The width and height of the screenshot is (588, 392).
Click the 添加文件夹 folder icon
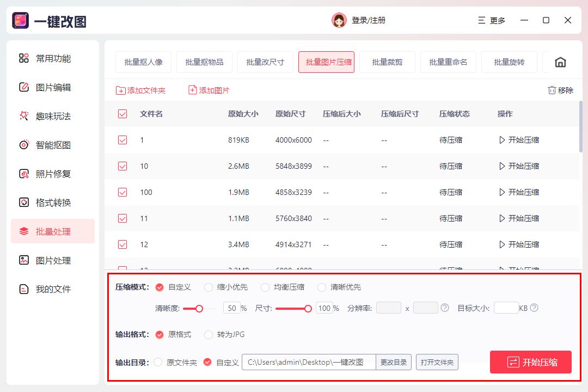coord(120,90)
